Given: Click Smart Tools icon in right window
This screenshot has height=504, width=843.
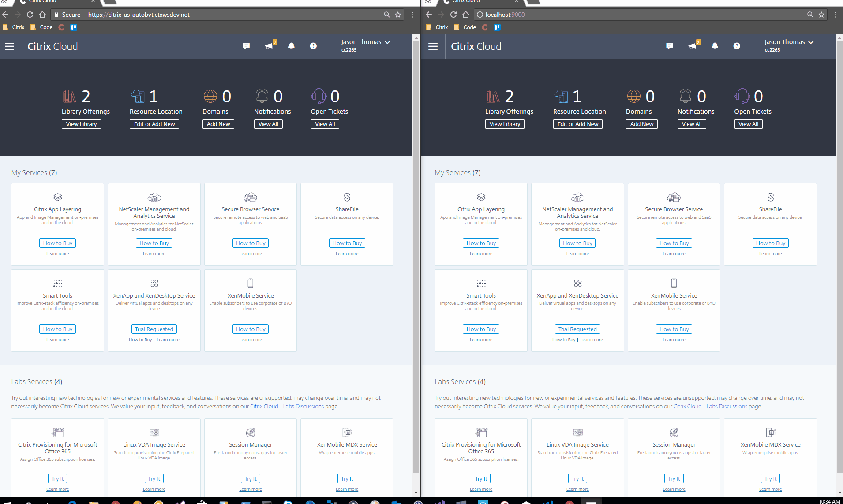Looking at the screenshot, I should (x=481, y=283).
